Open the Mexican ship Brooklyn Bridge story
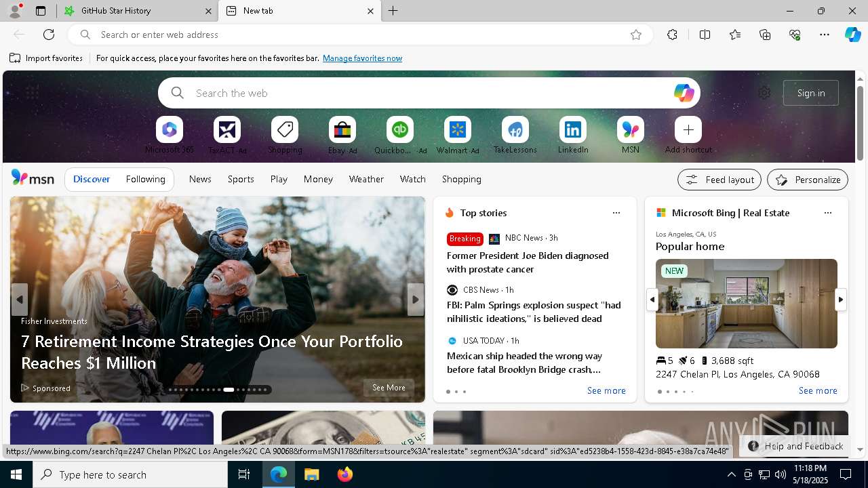Image resolution: width=868 pixels, height=488 pixels. click(x=524, y=363)
